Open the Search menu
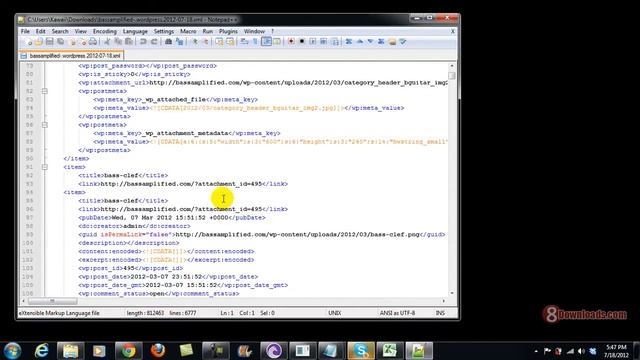Screen dimensions: 640x360 [60, 31]
